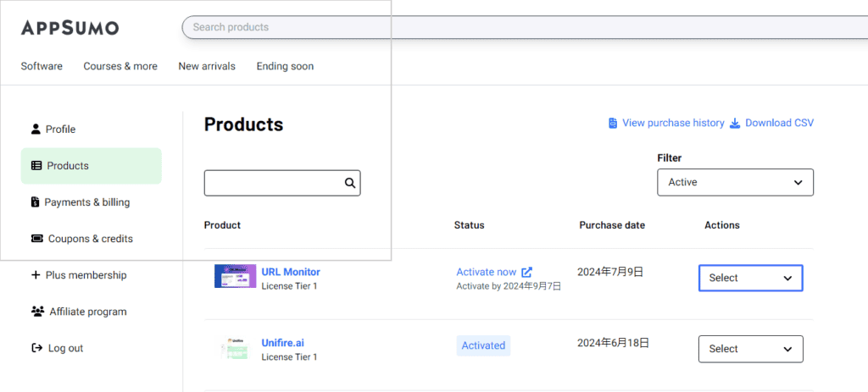
Task: Open Coupons & credits in the sidebar
Action: click(x=92, y=239)
